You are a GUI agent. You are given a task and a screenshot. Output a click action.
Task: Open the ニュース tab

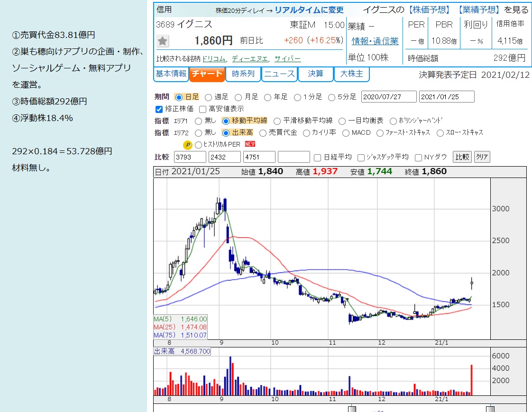pos(279,74)
